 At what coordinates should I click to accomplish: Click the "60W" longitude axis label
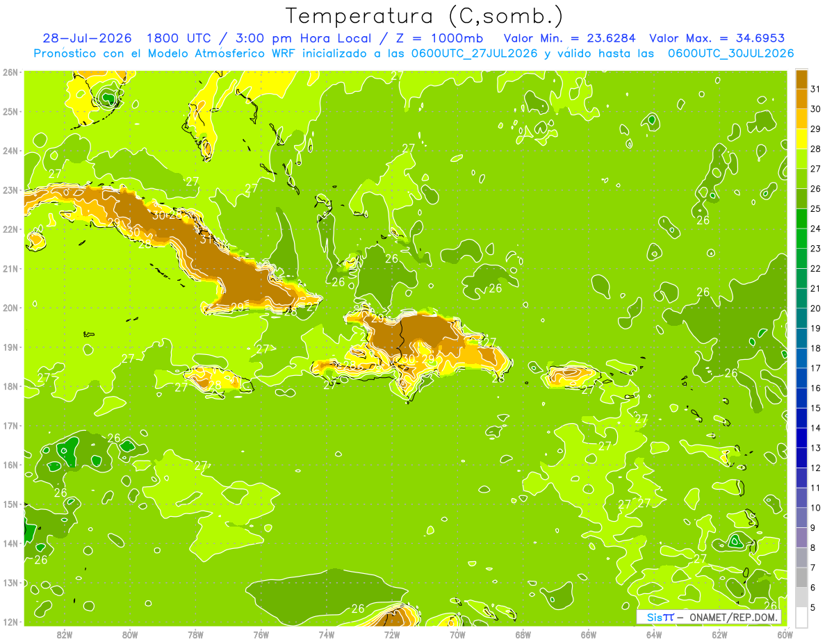click(785, 634)
